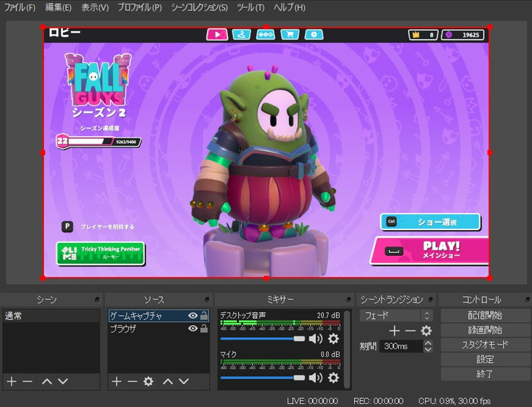
Task: Click the 終了 button
Action: click(x=485, y=374)
